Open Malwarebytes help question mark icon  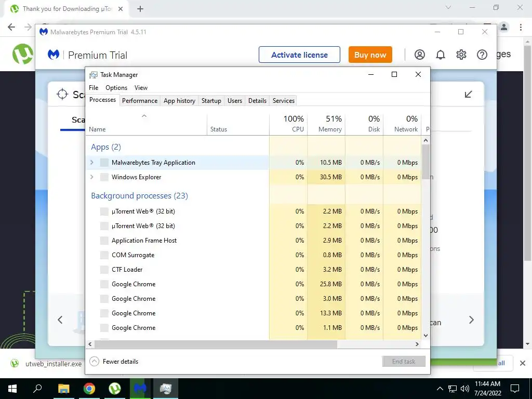click(x=482, y=55)
